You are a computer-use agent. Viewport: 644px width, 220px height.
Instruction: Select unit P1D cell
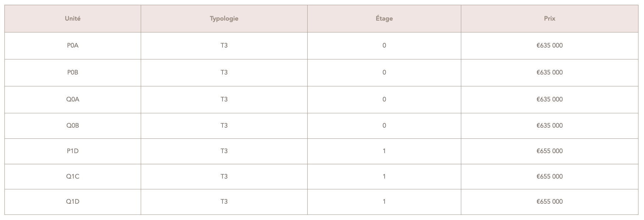click(73, 151)
